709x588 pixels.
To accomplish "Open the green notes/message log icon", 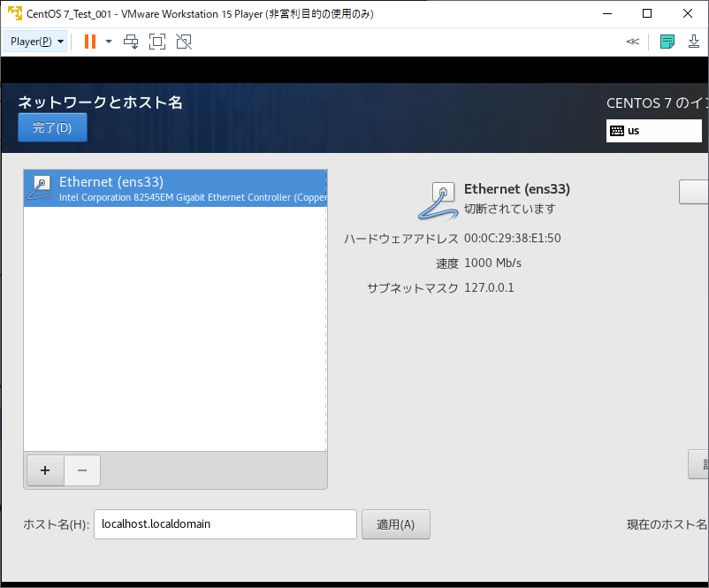I will point(667,42).
